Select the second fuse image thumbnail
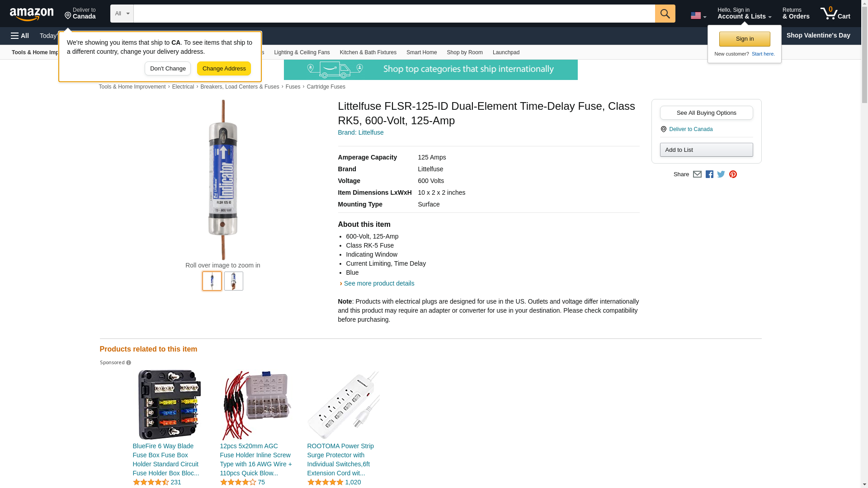Image resolution: width=868 pixels, height=488 pixels. click(233, 281)
